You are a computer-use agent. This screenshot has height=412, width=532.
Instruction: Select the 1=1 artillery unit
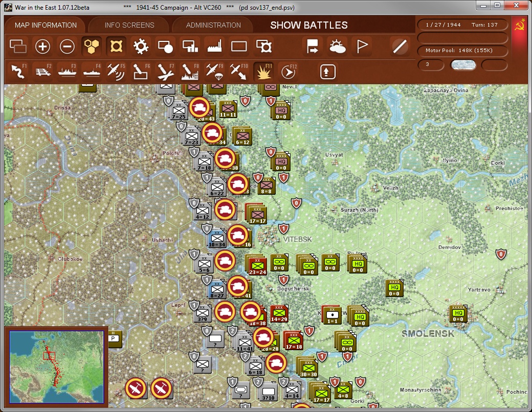332,315
